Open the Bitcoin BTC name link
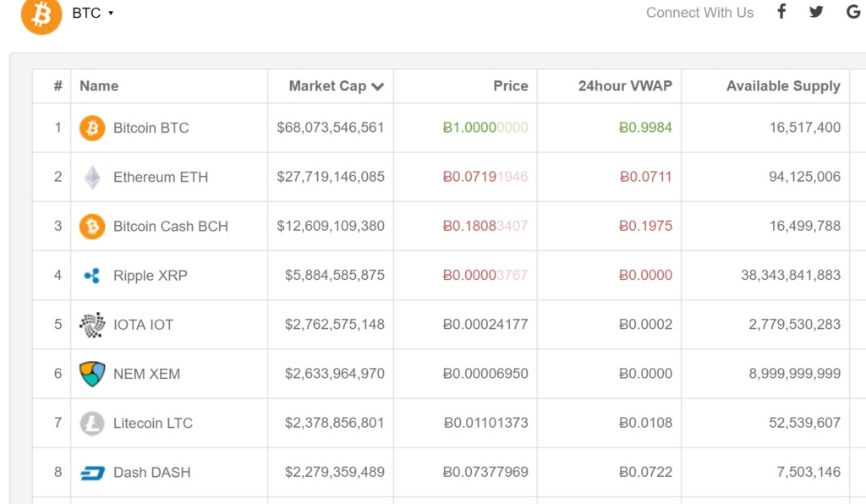Screen dimensions: 866x504 [x=151, y=128]
